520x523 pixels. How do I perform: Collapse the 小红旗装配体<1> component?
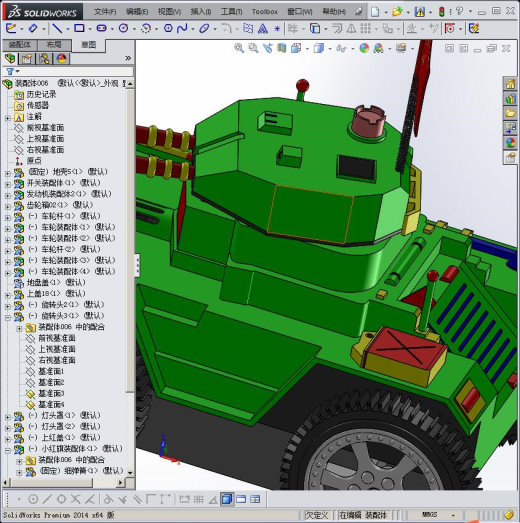pyautogui.click(x=8, y=450)
